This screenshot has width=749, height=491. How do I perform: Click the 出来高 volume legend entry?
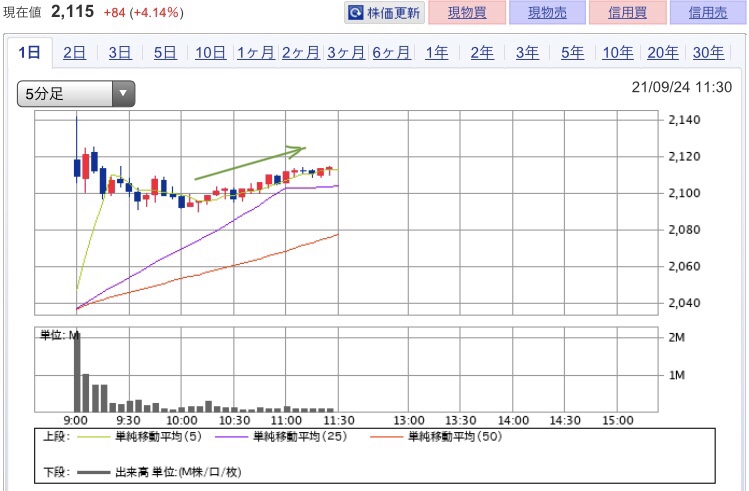159,472
